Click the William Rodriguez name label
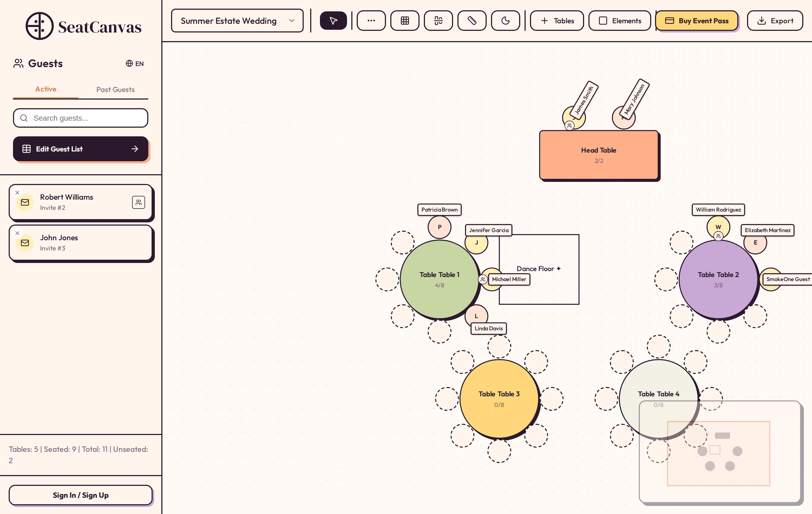This screenshot has width=812, height=514. point(718,209)
